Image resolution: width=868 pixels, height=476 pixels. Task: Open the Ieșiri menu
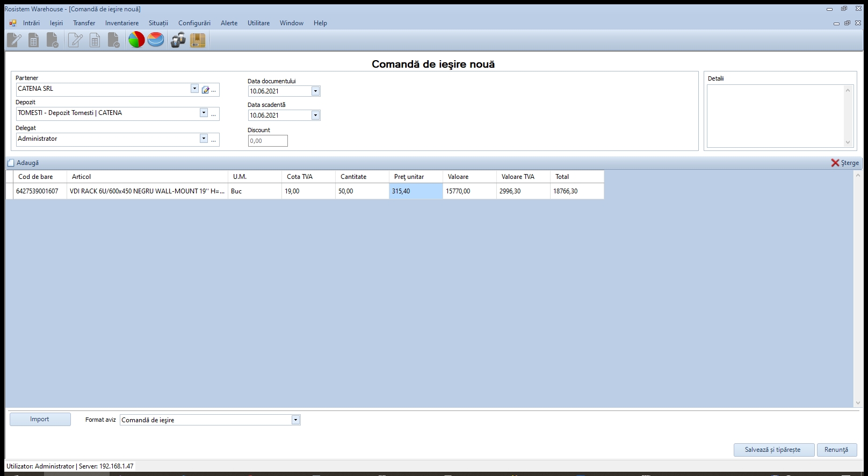click(56, 23)
